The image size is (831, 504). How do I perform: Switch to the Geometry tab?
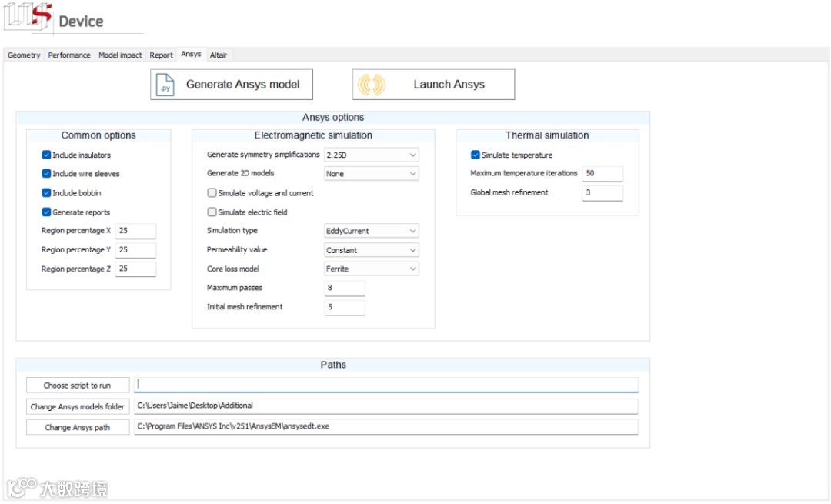pyautogui.click(x=24, y=55)
